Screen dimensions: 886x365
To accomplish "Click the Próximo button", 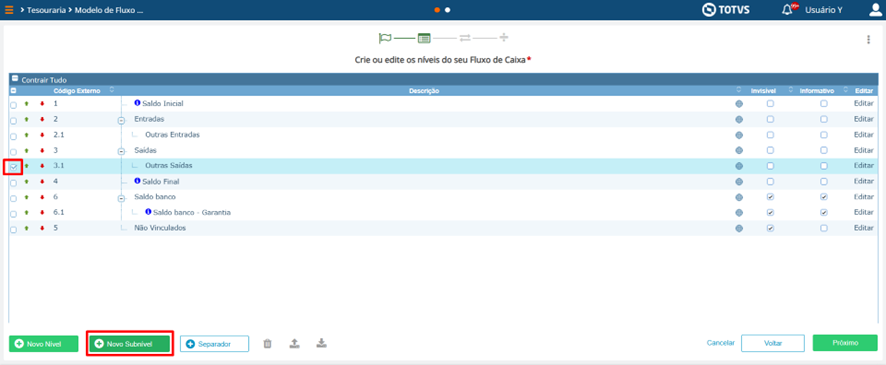I will 845,343.
